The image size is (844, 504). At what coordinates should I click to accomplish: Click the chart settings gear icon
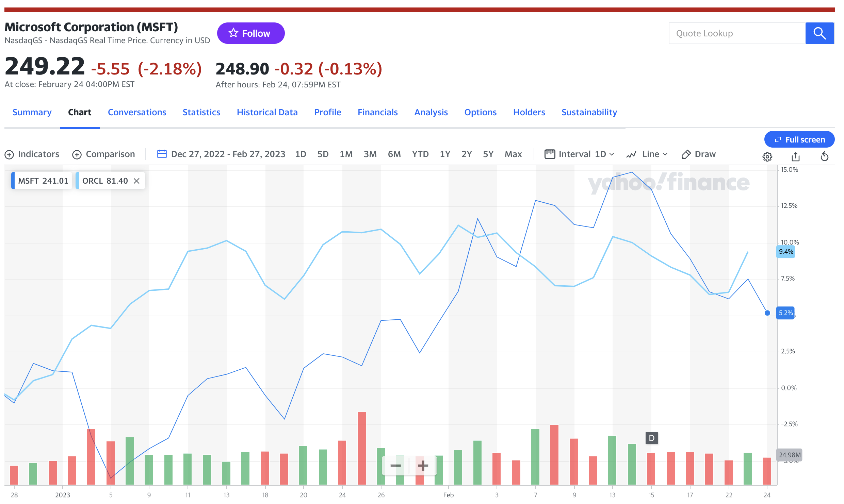pos(767,156)
